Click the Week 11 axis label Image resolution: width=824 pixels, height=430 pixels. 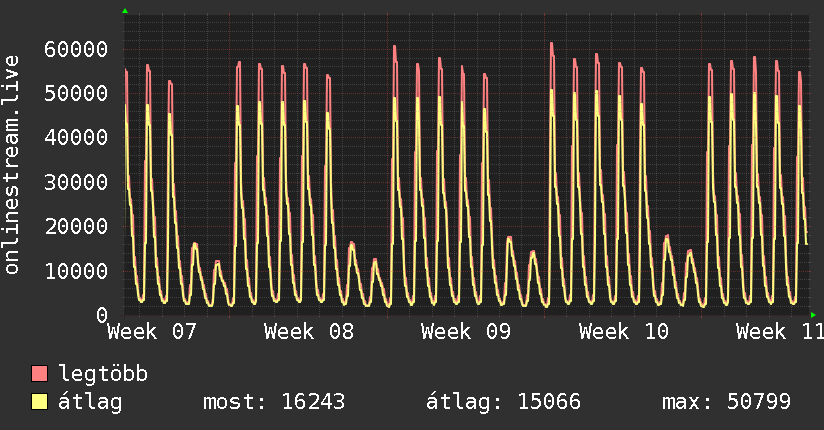[x=780, y=332]
